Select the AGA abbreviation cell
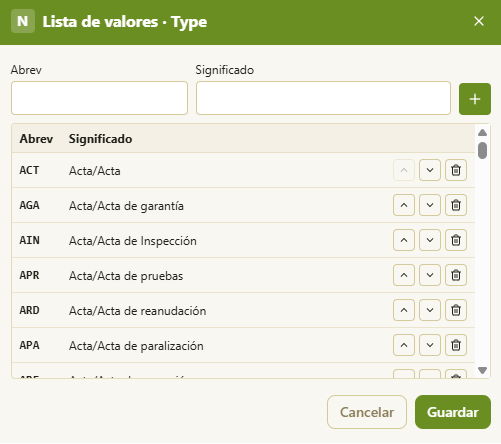 coord(29,205)
